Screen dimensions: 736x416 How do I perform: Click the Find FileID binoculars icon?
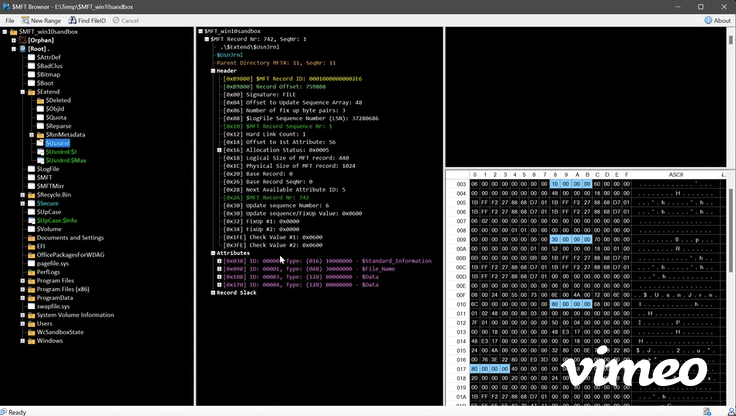tap(71, 20)
